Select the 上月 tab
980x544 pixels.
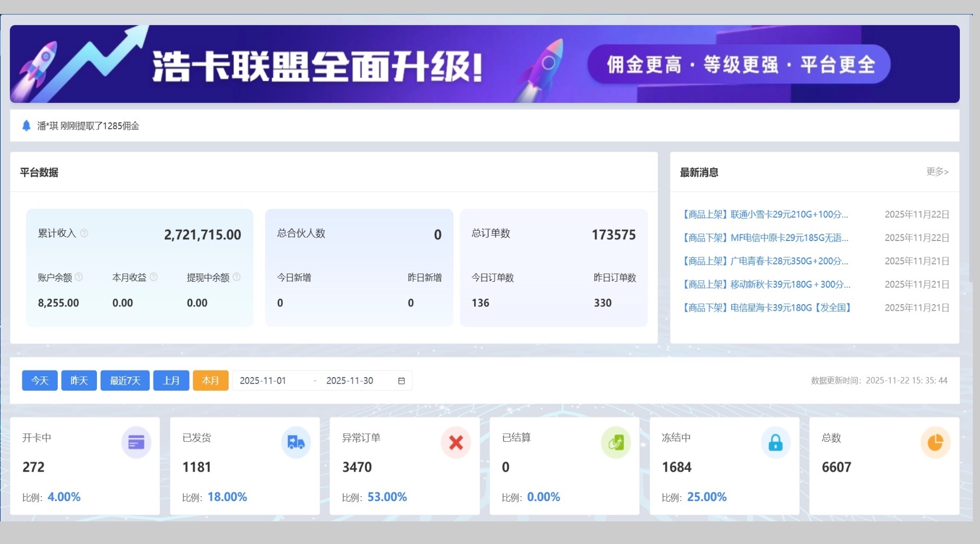point(171,380)
